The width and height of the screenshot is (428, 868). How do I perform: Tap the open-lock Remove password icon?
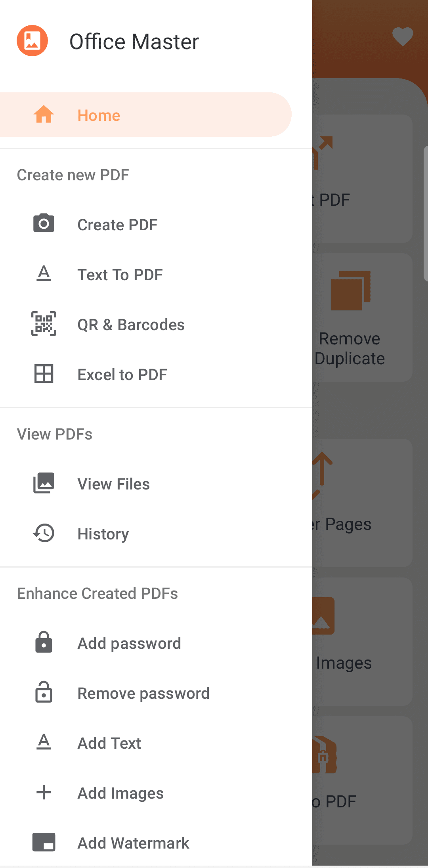click(44, 692)
